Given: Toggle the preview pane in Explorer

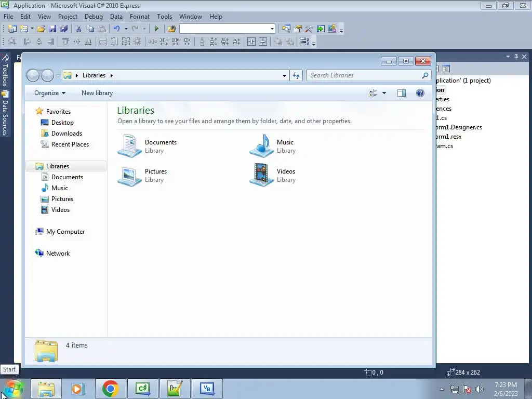Looking at the screenshot, I should (402, 93).
